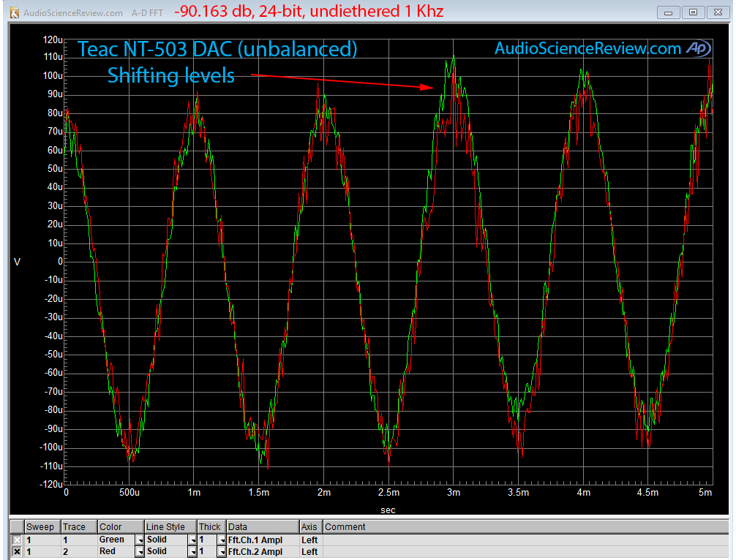Select the Red color cell
The height and width of the screenshot is (560, 736).
pyautogui.click(x=116, y=551)
